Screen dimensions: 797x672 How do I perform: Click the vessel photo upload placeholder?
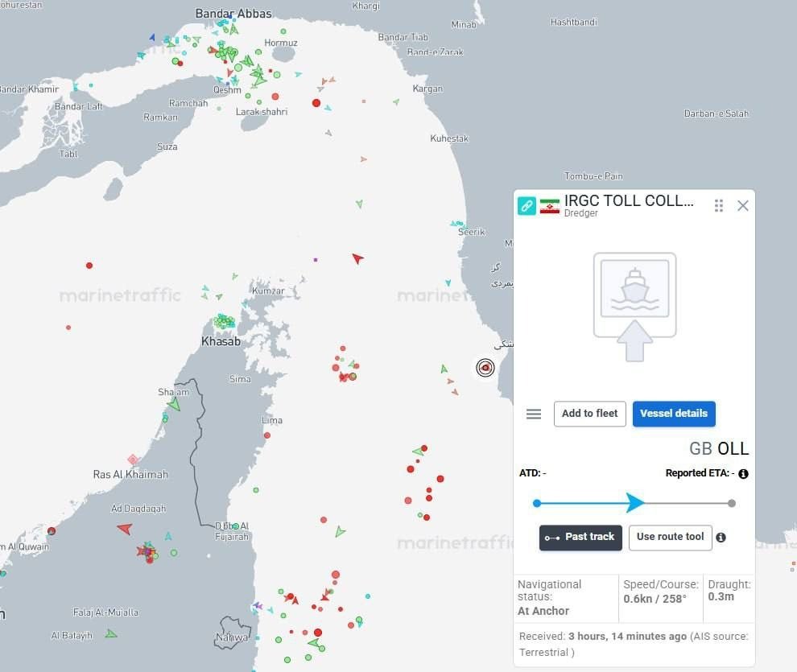point(635,307)
